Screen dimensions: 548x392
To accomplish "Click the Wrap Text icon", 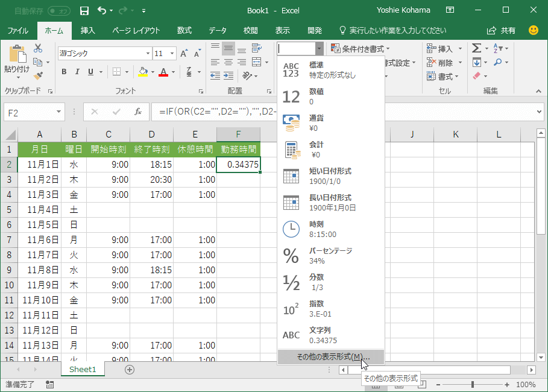I will coord(256,48).
